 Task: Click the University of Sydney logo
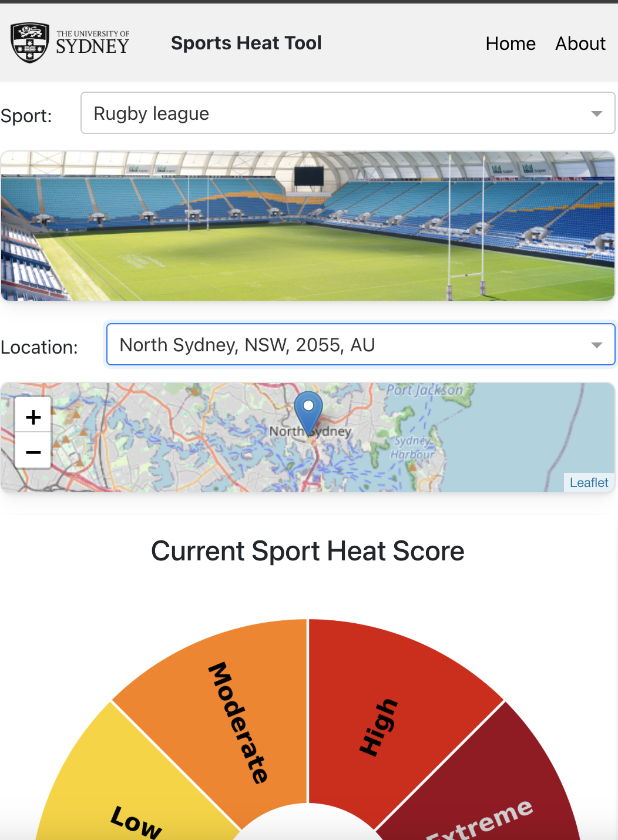[x=70, y=43]
